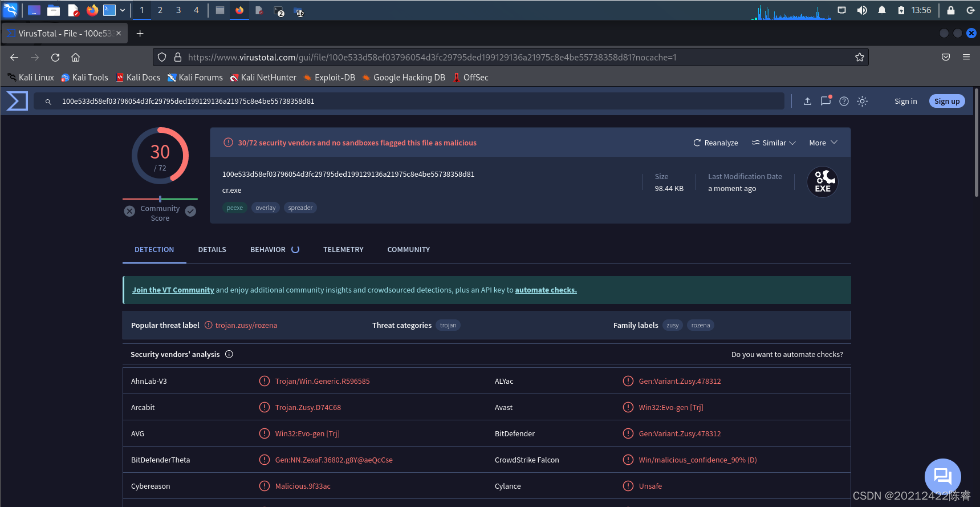980x507 pixels.
Task: Click the lock screen icon in panel
Action: point(951,10)
